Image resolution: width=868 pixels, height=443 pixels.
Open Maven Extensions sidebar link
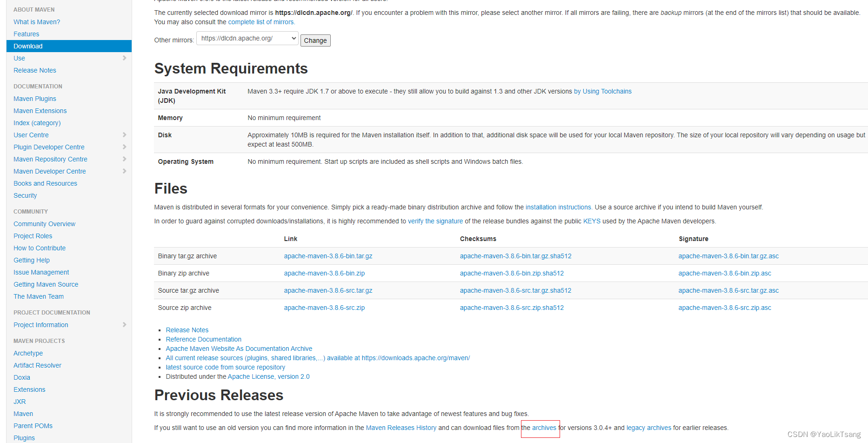[x=40, y=111]
